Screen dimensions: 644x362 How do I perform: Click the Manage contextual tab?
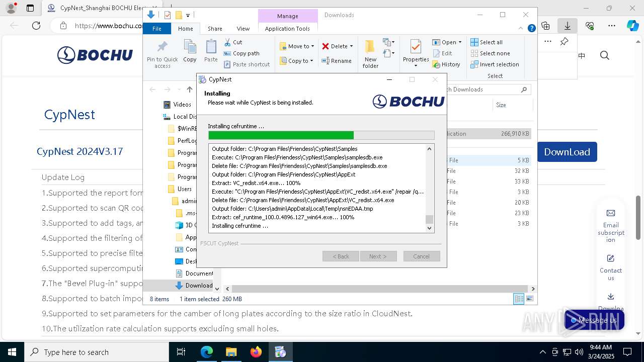tap(287, 16)
